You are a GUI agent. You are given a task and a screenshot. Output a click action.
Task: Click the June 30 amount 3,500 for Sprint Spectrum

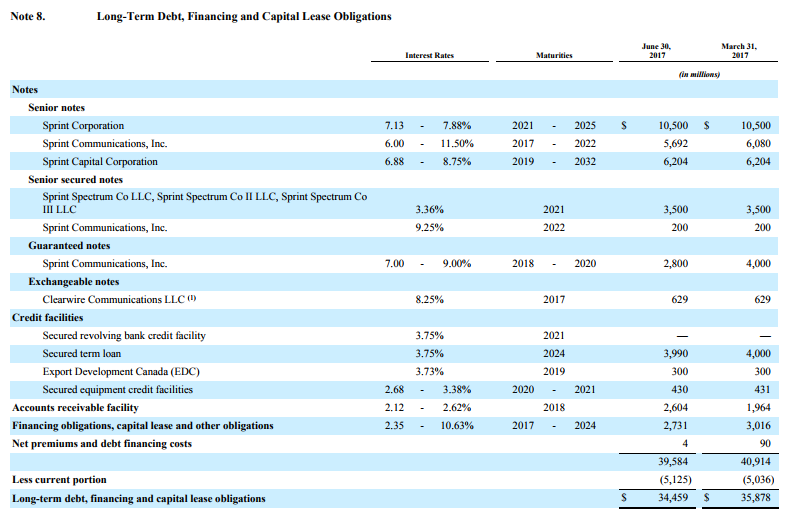[676, 209]
